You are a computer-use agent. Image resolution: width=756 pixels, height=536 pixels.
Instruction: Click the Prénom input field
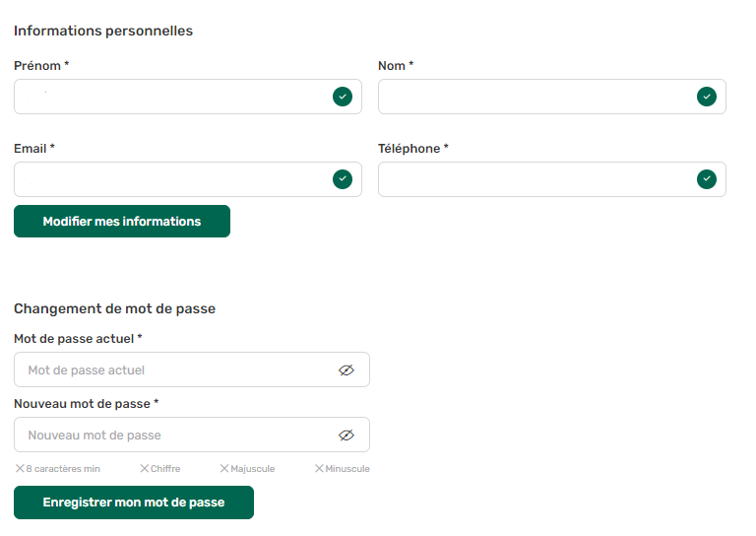188,97
